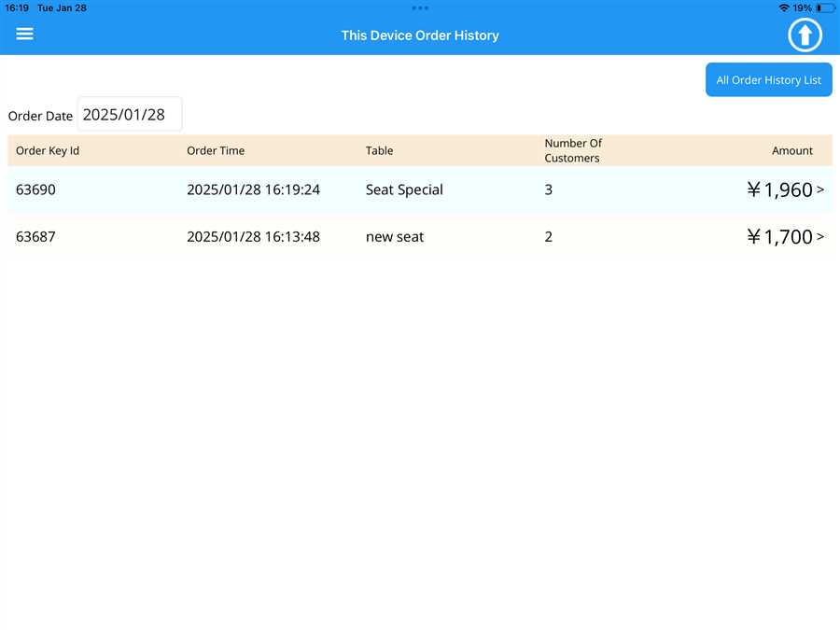Click the Number Of Customers column header
Screen dimensions: 840x630
573,150
